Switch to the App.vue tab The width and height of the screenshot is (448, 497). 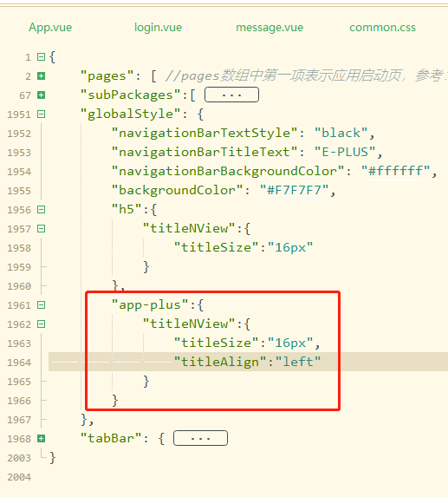(x=50, y=28)
